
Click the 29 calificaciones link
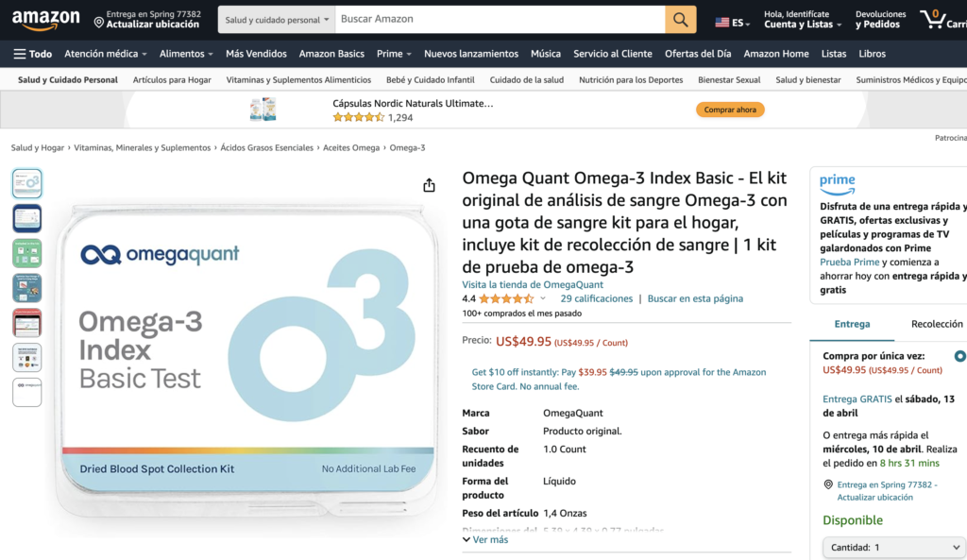tap(597, 298)
